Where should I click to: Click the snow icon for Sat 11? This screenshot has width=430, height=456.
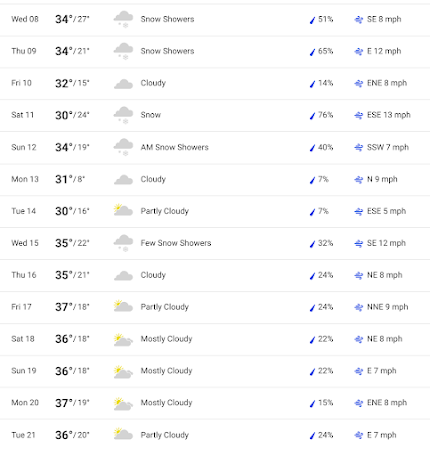point(123,115)
